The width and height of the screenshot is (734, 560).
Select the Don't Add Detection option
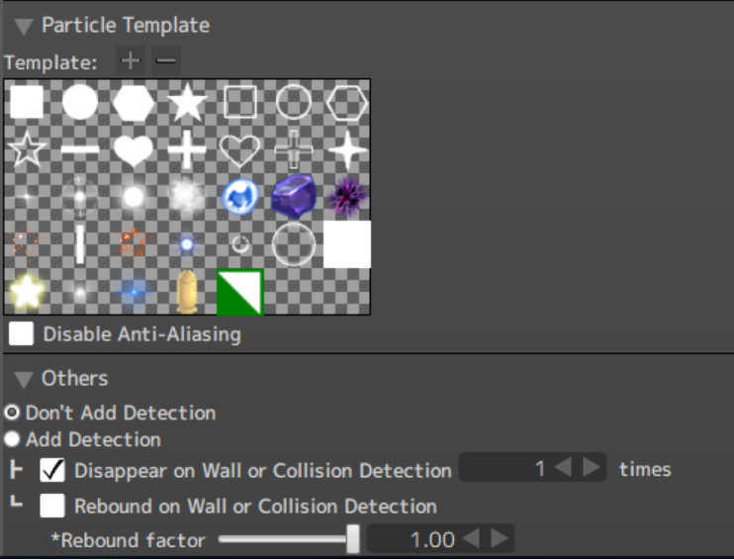coord(13,413)
